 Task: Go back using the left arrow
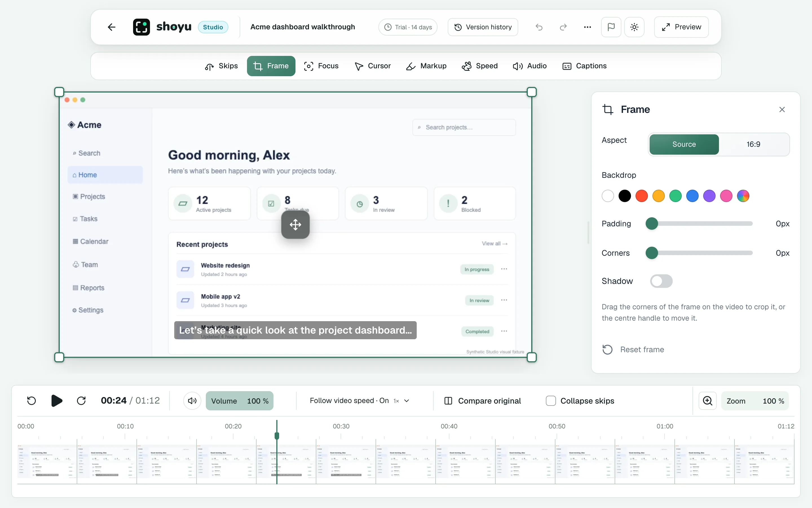(112, 27)
